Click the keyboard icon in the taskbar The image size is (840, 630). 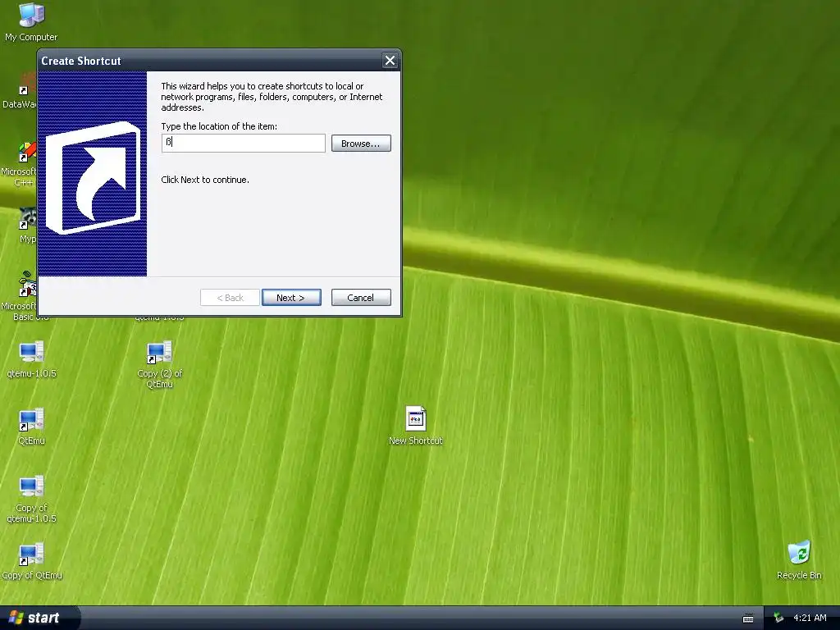[x=748, y=619]
